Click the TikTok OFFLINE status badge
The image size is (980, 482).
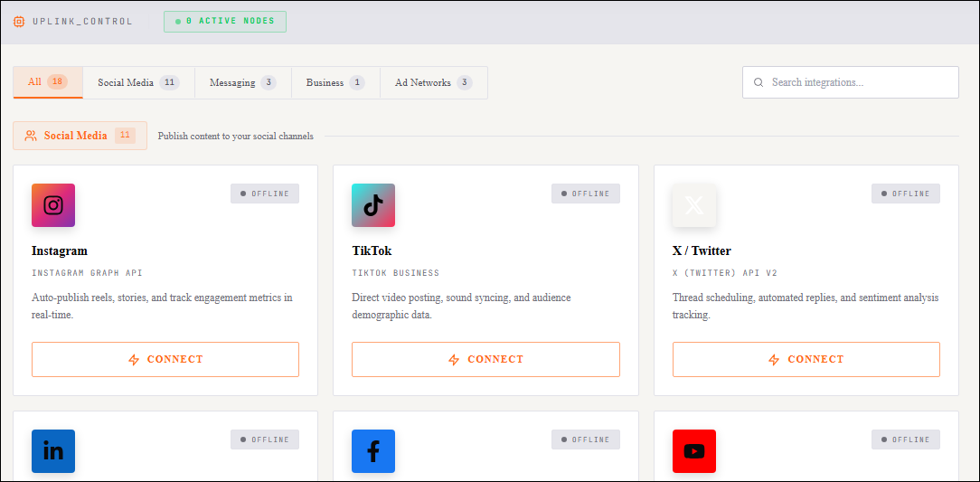(586, 194)
